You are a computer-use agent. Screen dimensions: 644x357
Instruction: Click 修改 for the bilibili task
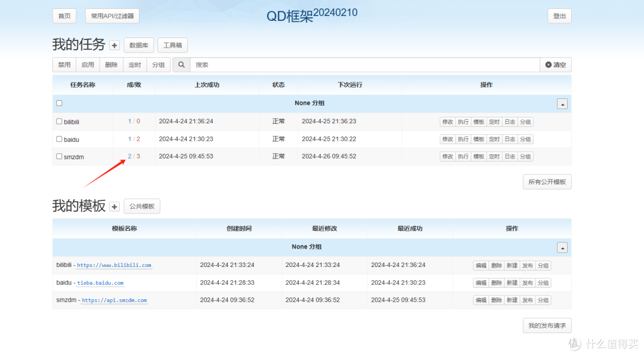pos(447,122)
